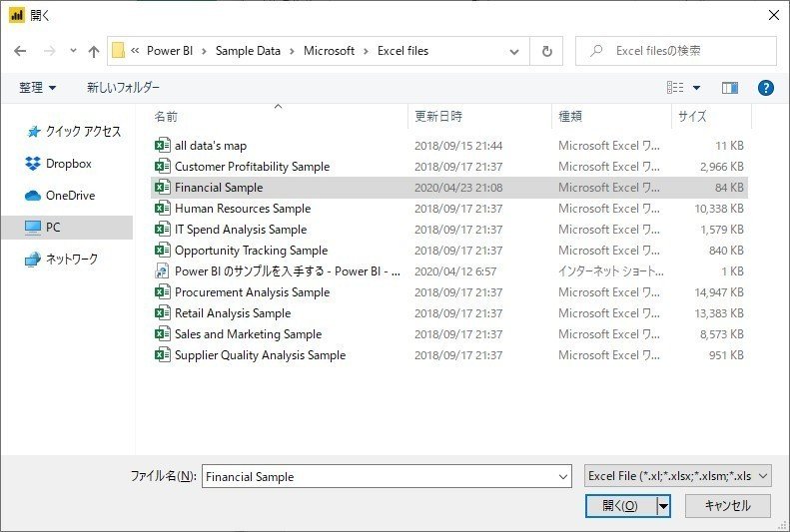
Task: Select Financial Sample Excel icon
Action: 162,188
